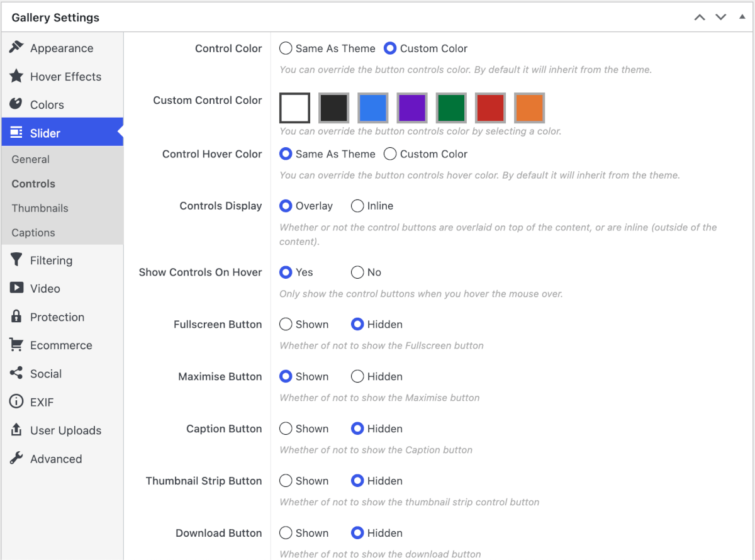Set Download Button to Hidden
755x560 pixels.
click(x=357, y=533)
